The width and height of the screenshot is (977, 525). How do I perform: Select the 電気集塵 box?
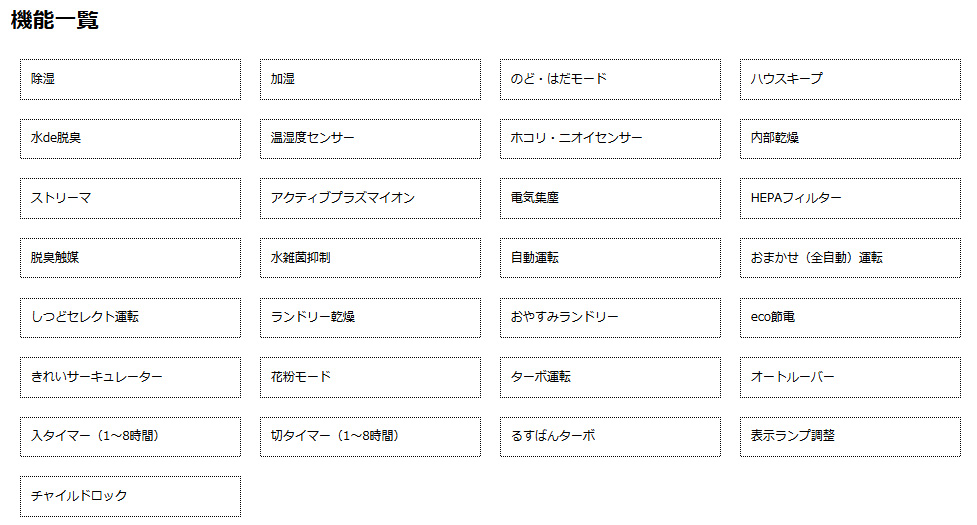[610, 198]
